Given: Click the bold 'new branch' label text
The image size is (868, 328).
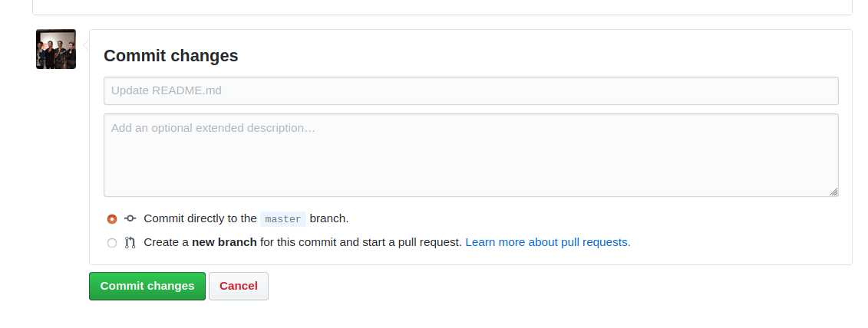Looking at the screenshot, I should pyautogui.click(x=224, y=242).
